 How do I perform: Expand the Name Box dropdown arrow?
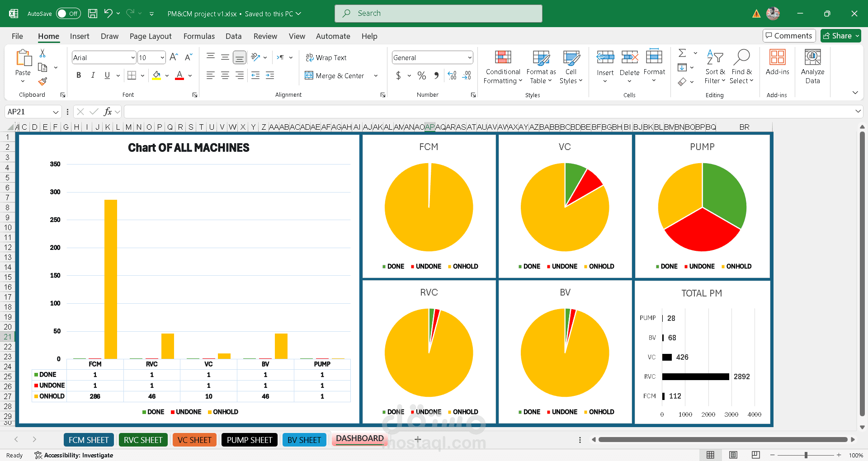click(56, 112)
